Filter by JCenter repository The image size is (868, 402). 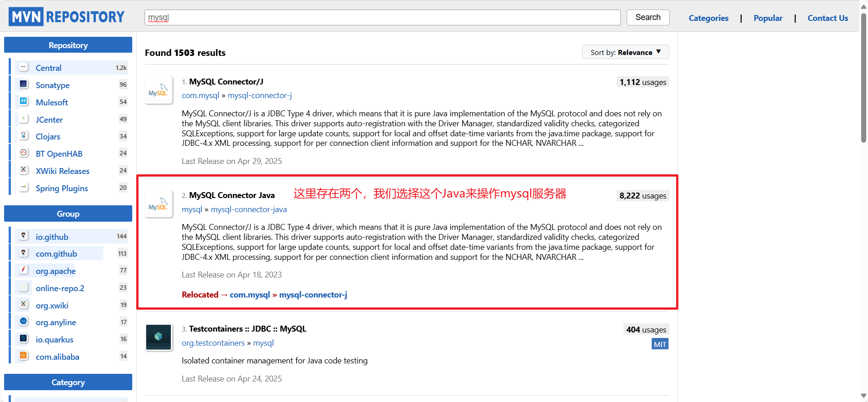pyautogui.click(x=49, y=119)
